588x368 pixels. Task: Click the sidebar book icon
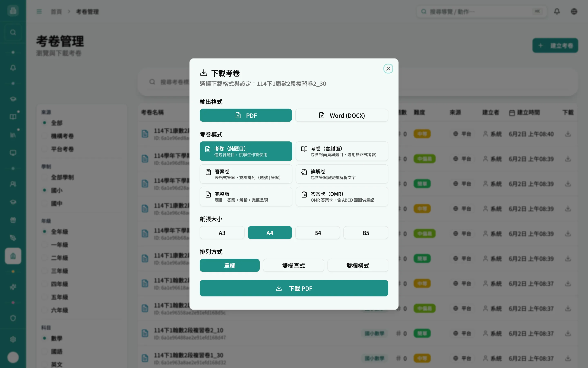[13, 117]
